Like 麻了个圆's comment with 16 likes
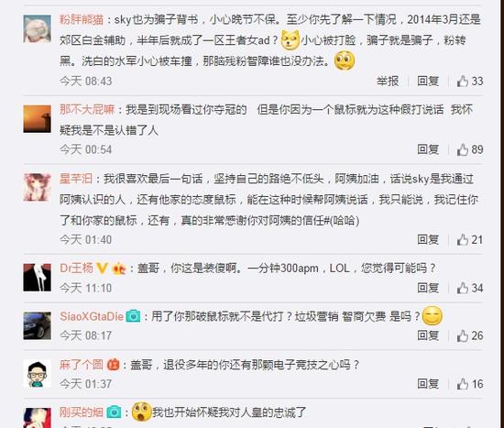 point(469,384)
